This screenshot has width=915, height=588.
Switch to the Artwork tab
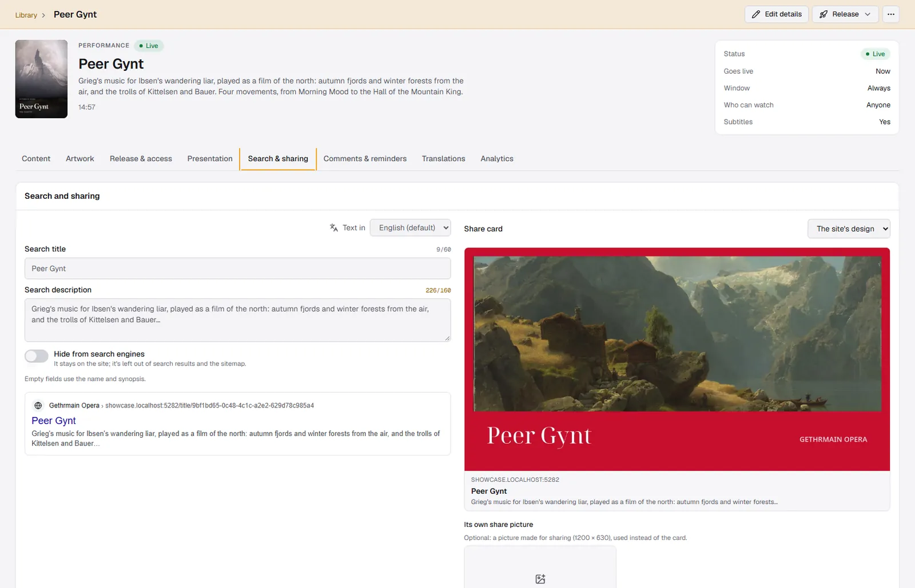tap(80, 159)
